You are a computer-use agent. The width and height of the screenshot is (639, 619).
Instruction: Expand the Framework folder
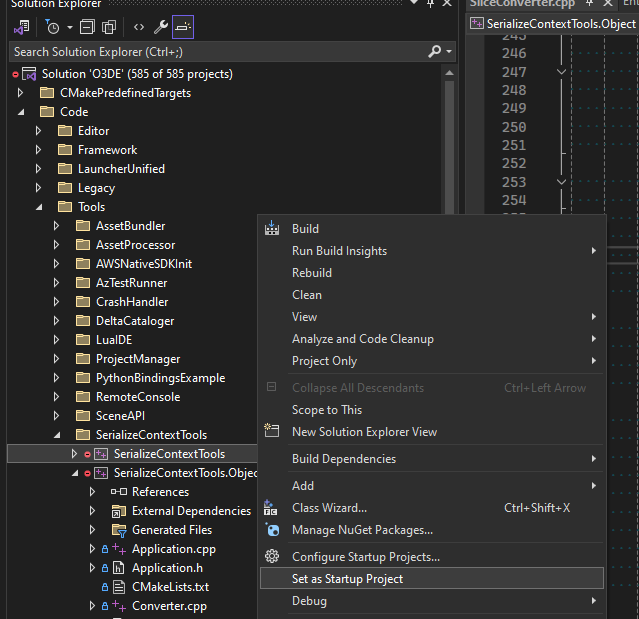tap(38, 150)
